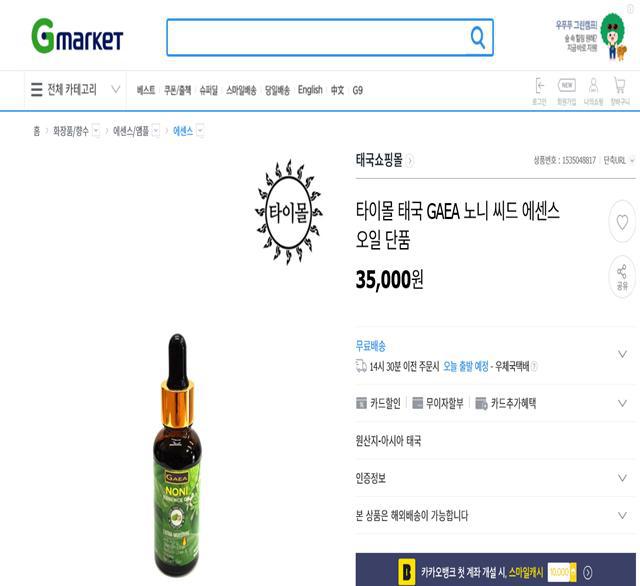The image size is (640, 586).
Task: Expand the card discount benefits row
Action: pos(495,403)
